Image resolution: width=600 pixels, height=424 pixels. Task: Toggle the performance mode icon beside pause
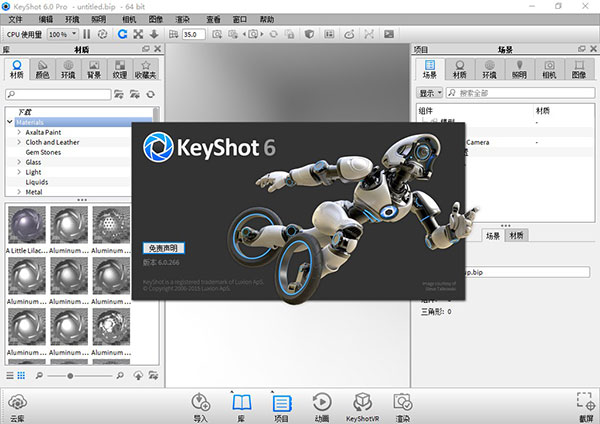102,34
